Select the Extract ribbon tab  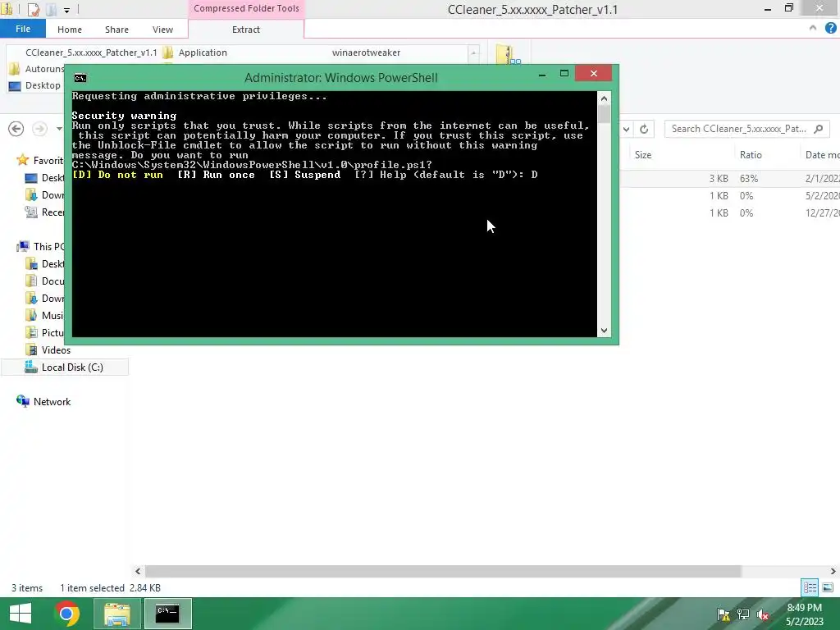pos(246,30)
